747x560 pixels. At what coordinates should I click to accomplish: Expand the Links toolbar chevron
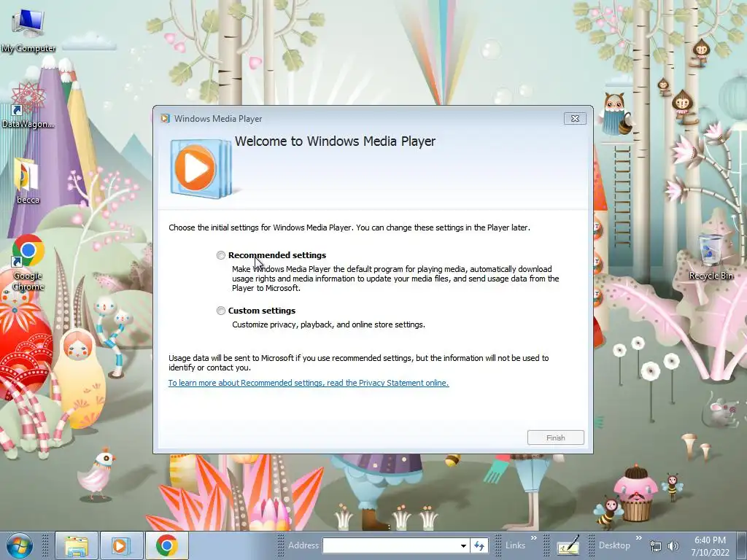[x=533, y=539]
